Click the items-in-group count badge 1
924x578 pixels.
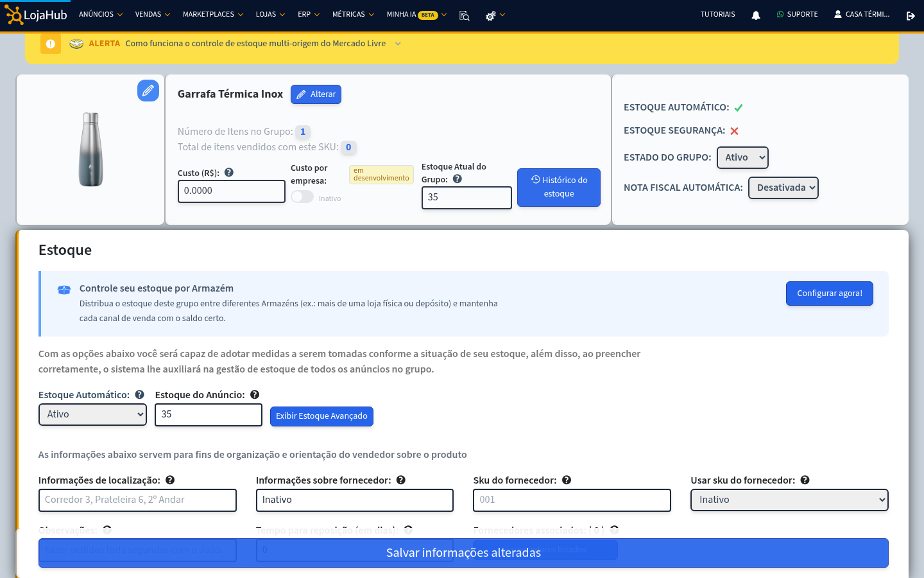303,132
